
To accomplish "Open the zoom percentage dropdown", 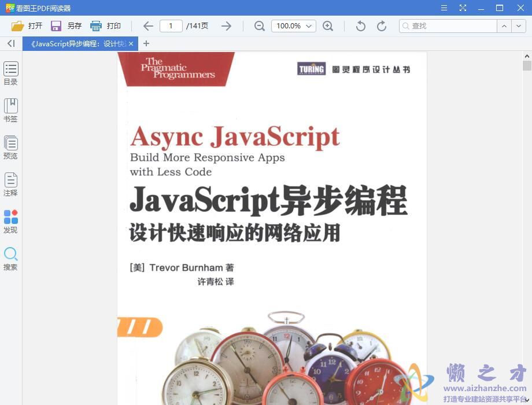I will click(x=309, y=25).
